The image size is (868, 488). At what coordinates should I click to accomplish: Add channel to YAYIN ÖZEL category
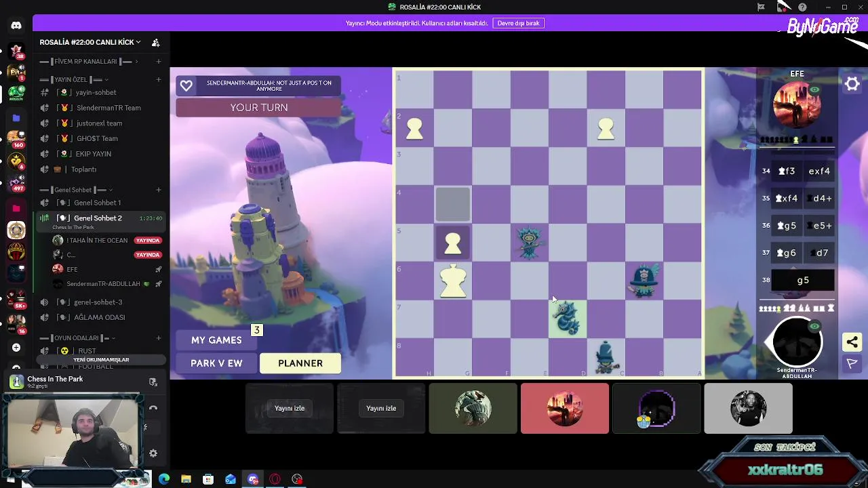[x=159, y=79]
